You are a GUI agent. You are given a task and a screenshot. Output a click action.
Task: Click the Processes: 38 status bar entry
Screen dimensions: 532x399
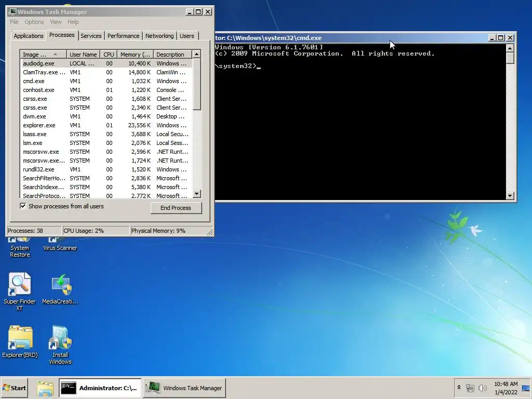[x=34, y=231]
